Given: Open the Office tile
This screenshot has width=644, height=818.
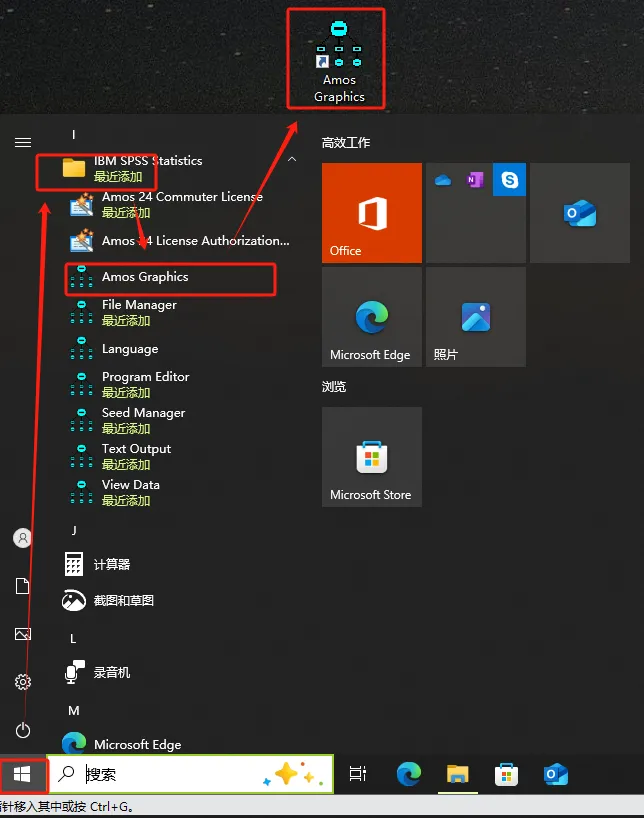Looking at the screenshot, I should click(x=372, y=212).
